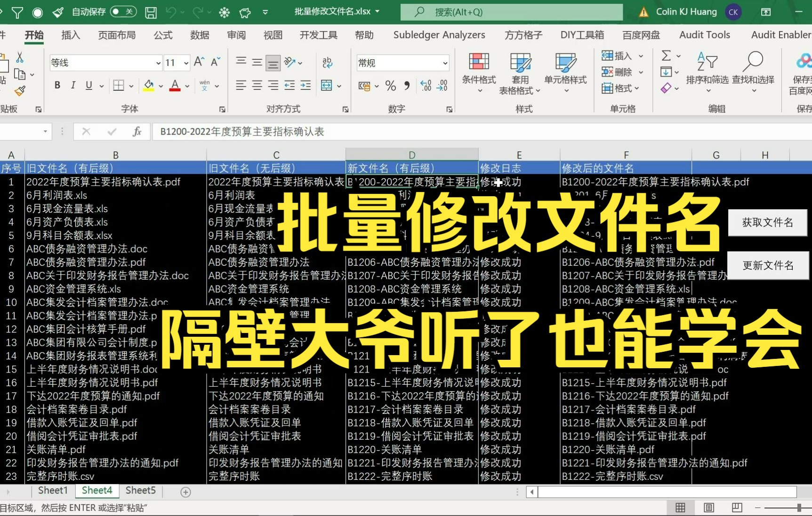Open the font size dropdown

(186, 63)
